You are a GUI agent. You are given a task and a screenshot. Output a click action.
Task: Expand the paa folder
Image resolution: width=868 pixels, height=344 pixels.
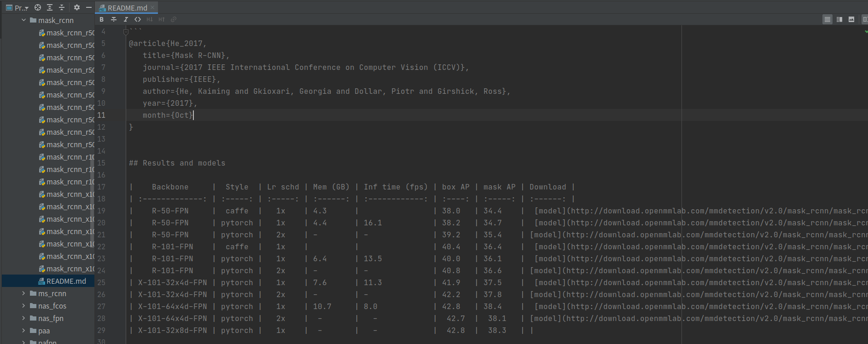click(23, 331)
